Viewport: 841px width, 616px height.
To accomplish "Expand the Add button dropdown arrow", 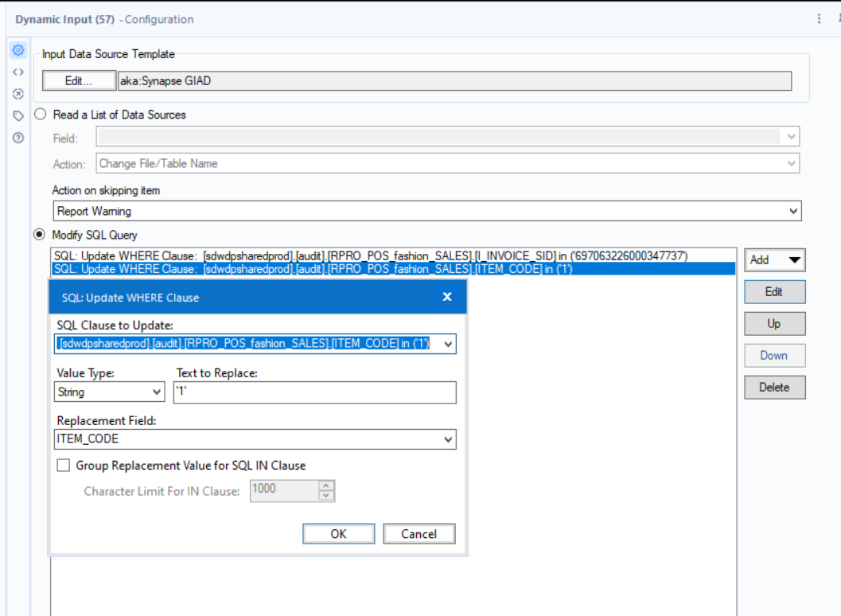I will click(x=796, y=259).
